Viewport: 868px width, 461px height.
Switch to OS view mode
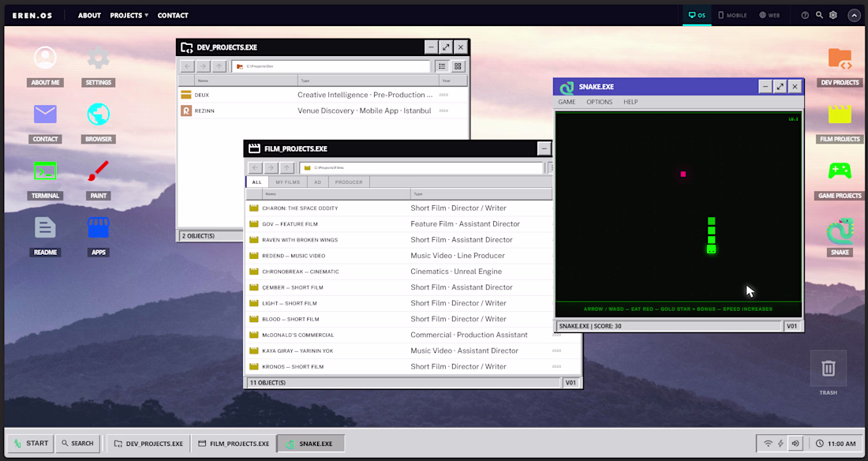pos(697,16)
